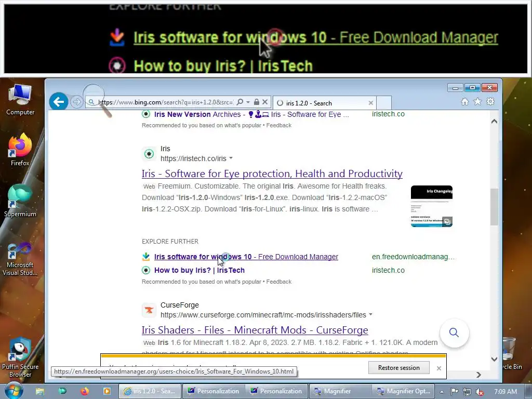Go back using the browser back arrow
Screen dimensions: 532x399
pos(58,101)
